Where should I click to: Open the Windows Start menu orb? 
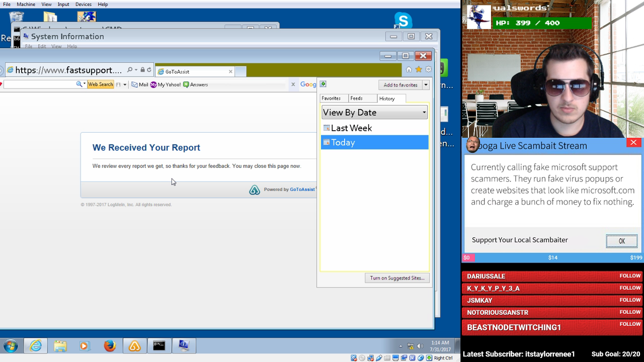11,346
